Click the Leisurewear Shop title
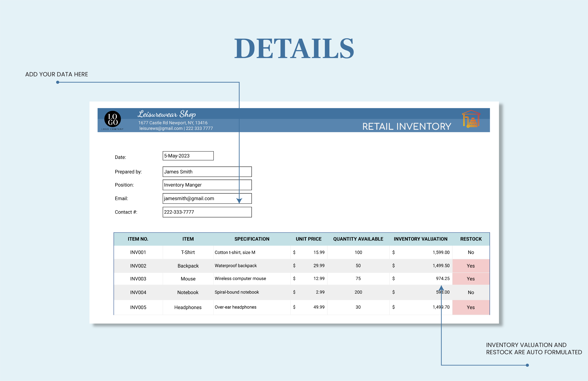The width and height of the screenshot is (588, 381). pyautogui.click(x=167, y=114)
